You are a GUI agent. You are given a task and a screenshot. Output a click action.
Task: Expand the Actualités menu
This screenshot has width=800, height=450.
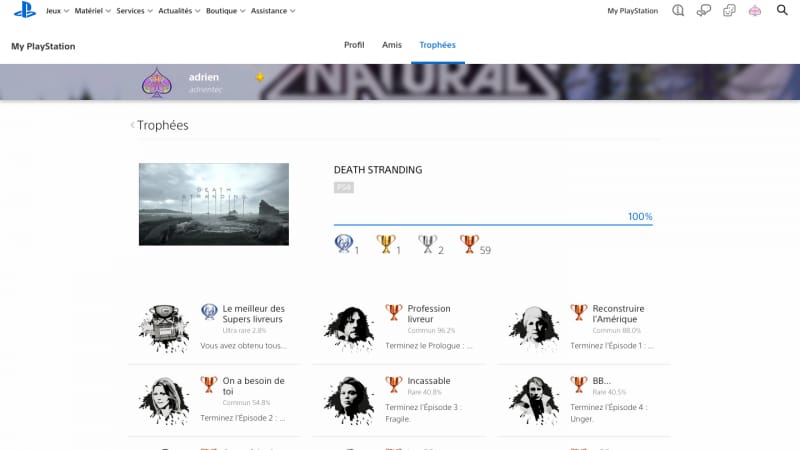coord(179,11)
